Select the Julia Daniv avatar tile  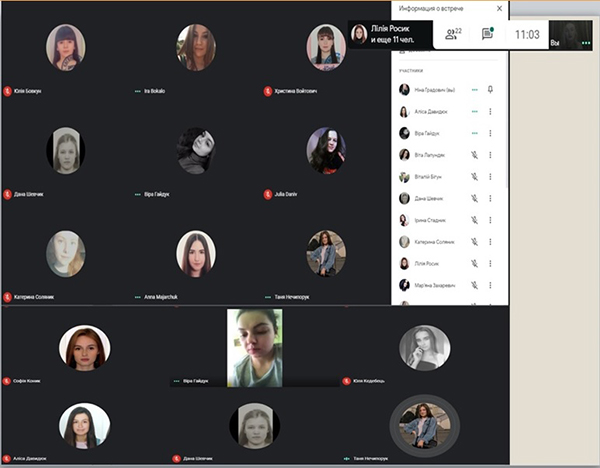pyautogui.click(x=326, y=150)
